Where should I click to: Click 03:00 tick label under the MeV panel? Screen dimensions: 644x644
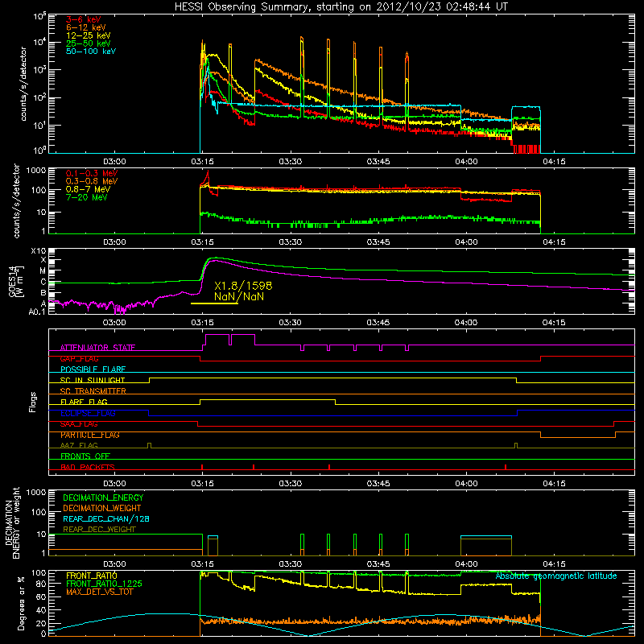[x=114, y=242]
